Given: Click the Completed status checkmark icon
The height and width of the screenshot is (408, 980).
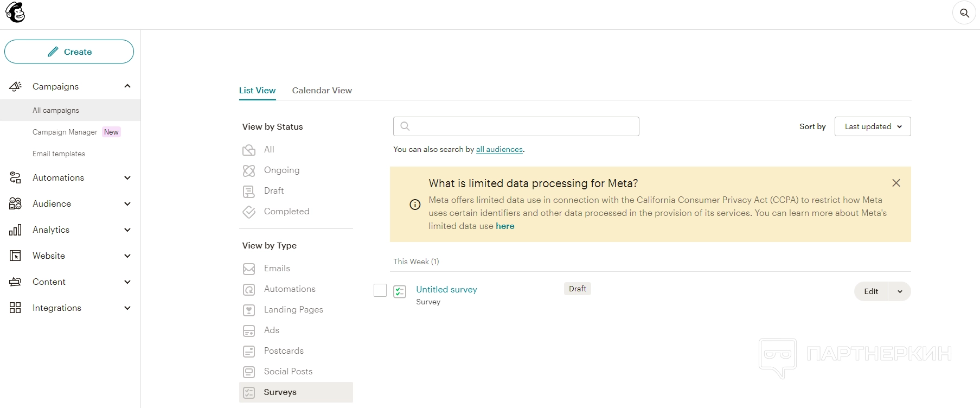Looking at the screenshot, I should click(x=249, y=212).
